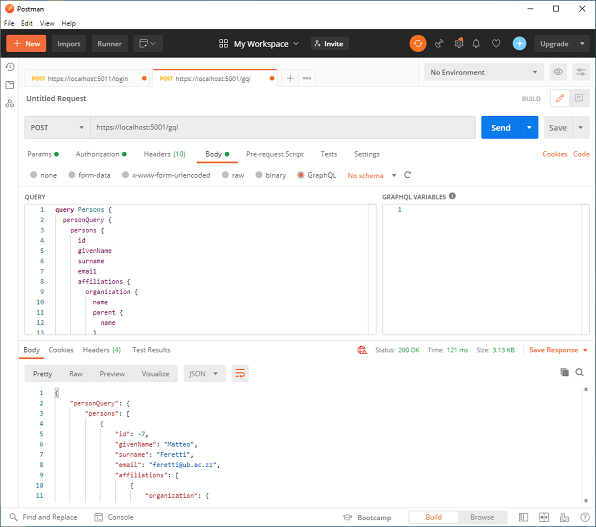Select x-www-form-urlencoded body radio
The image size is (596, 527).
click(x=125, y=175)
